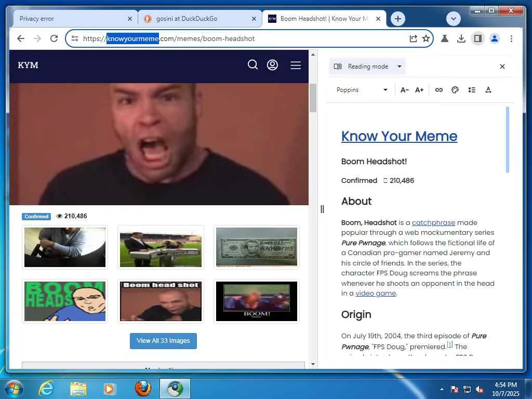
Task: Open the KYM user account icon
Action: [272, 65]
